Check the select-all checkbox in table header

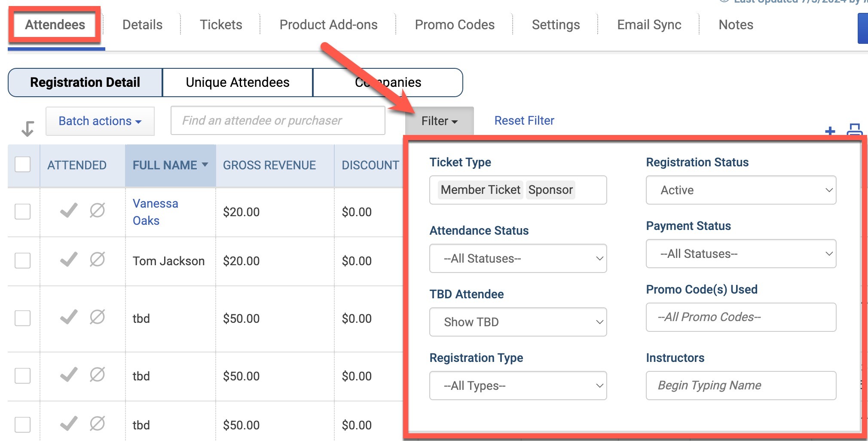pyautogui.click(x=23, y=164)
